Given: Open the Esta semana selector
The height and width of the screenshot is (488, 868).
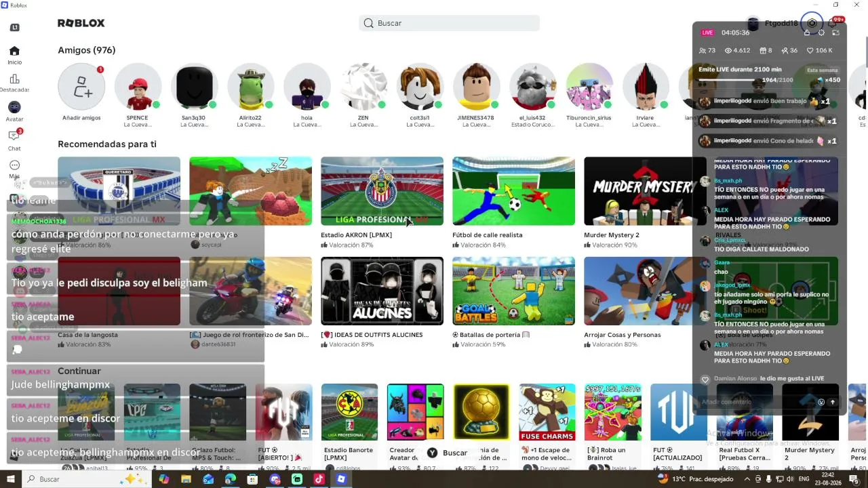Looking at the screenshot, I should pos(822,70).
